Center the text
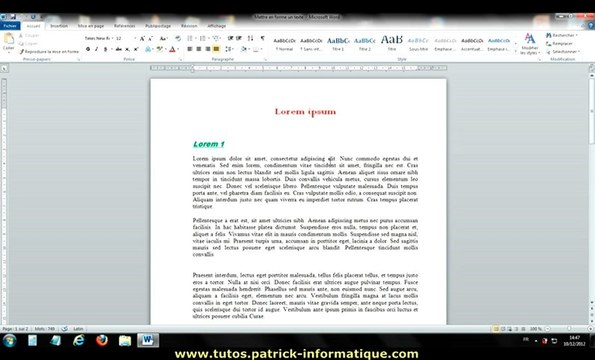The height and width of the screenshot is (360, 595). point(198,49)
